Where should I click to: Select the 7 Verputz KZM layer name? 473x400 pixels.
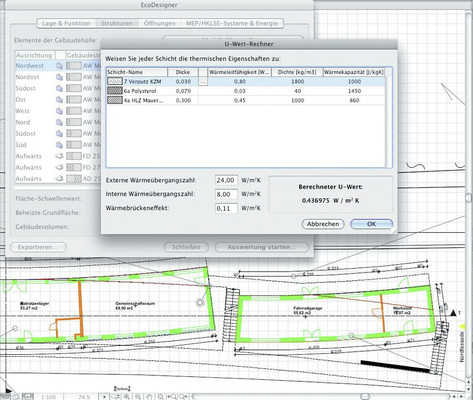pos(142,81)
